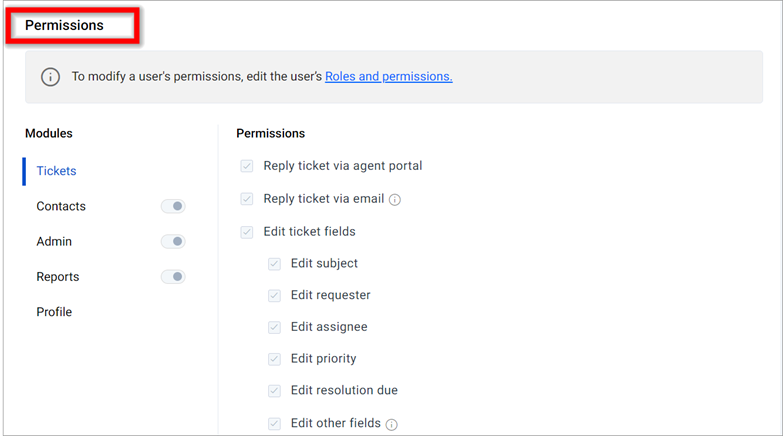Open the Roles and permissions link

coord(389,76)
